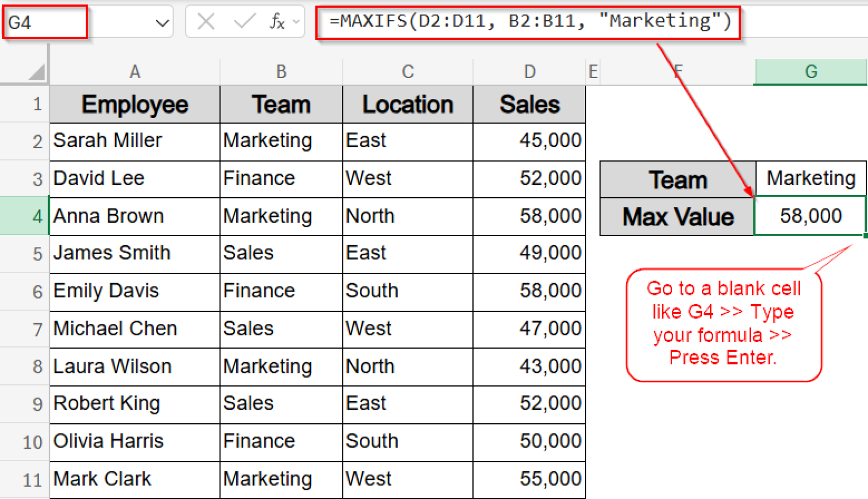This screenshot has width=868, height=499.
Task: Click the Employee header cell
Action: pos(134,104)
